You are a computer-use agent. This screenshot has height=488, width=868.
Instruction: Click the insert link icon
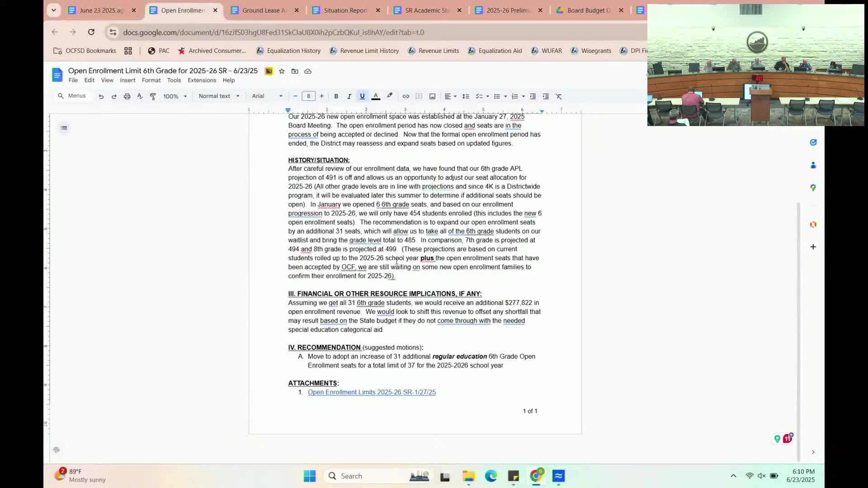[406, 96]
